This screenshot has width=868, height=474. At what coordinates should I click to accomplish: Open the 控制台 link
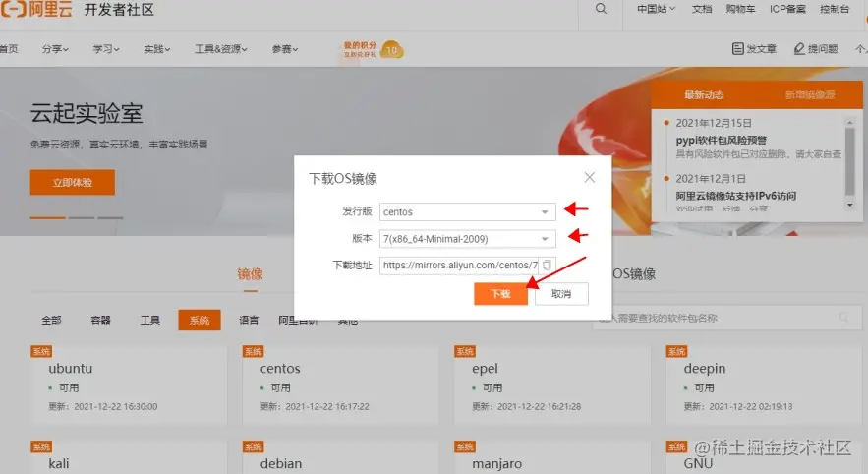(835, 9)
